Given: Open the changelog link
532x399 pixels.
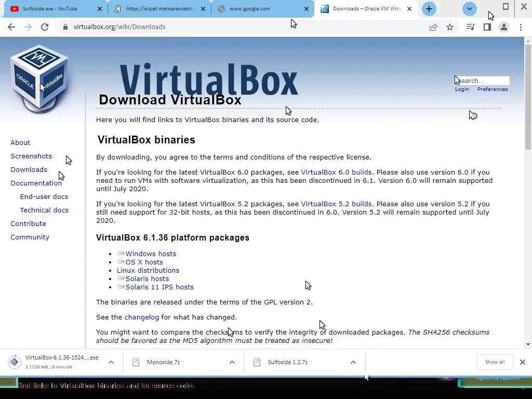Looking at the screenshot, I should pos(141,317).
